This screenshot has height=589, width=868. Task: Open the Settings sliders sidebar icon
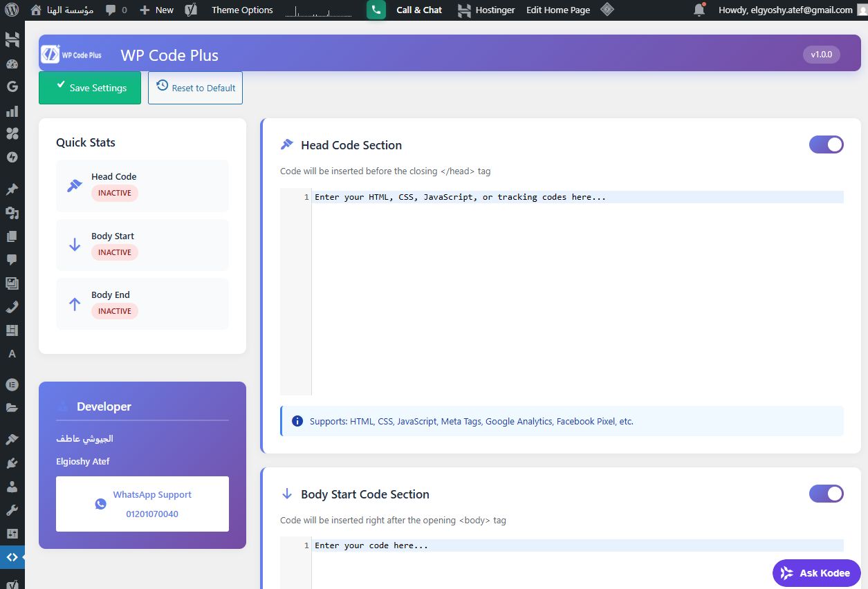coord(12,534)
